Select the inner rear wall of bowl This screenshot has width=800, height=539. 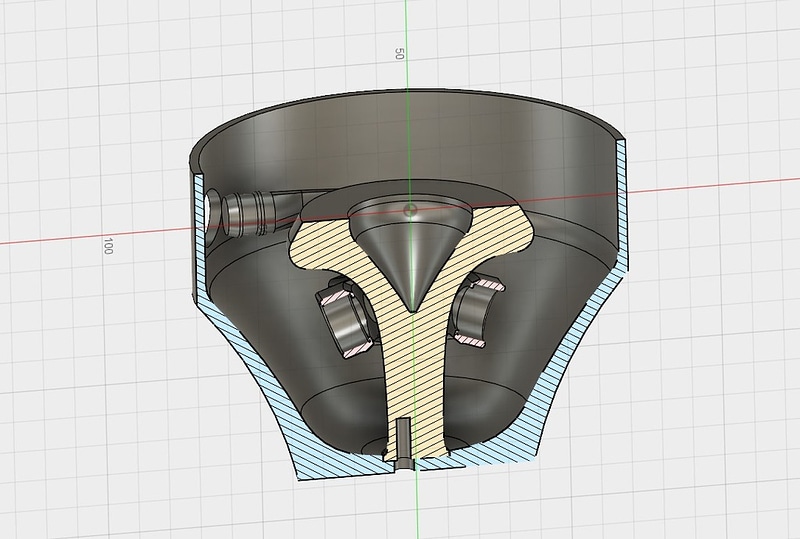coord(408,140)
